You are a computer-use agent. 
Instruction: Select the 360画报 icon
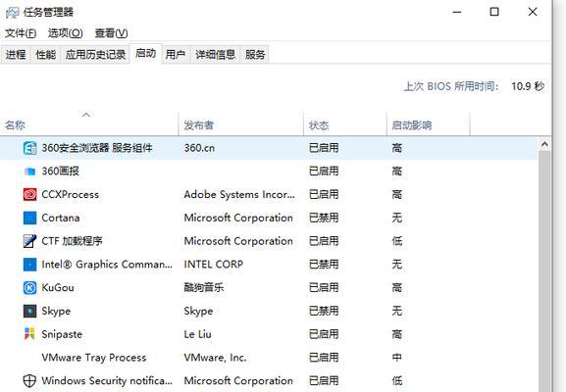pyautogui.click(x=29, y=171)
